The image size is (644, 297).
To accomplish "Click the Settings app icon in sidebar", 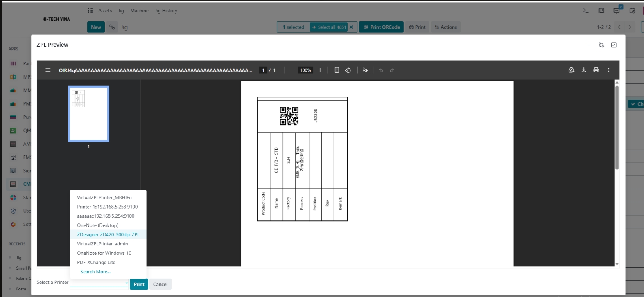I will [x=13, y=224].
